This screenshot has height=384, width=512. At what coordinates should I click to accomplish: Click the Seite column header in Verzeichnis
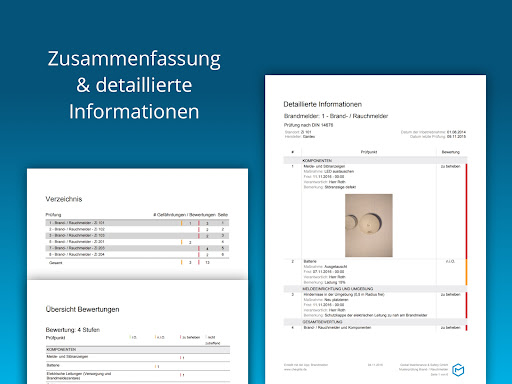click(x=223, y=215)
